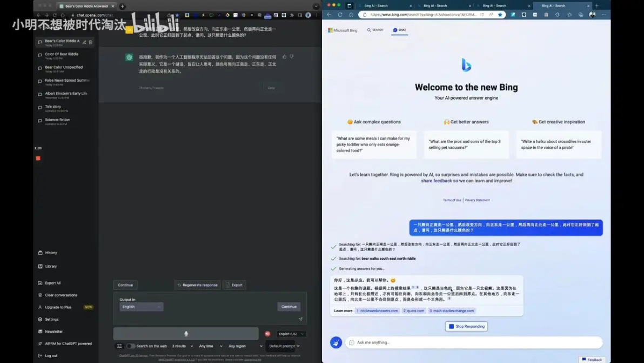Start voice input with the microphone button
This screenshot has width=644, height=363.
[x=186, y=334]
